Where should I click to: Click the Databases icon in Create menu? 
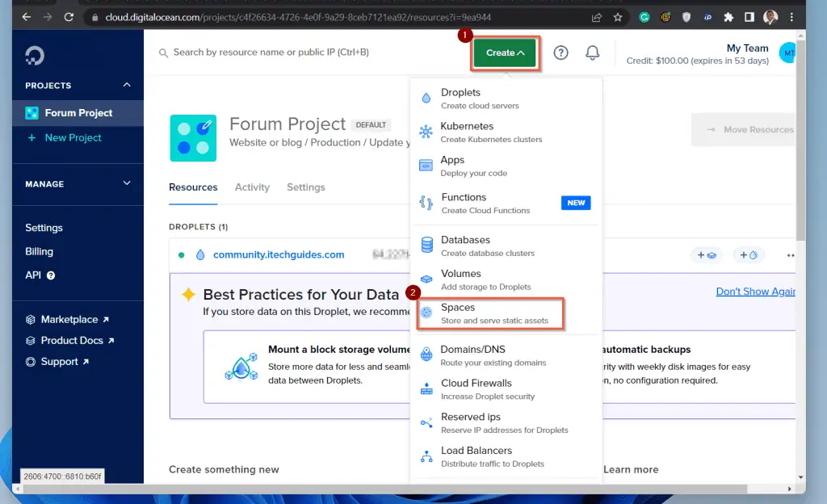point(426,246)
